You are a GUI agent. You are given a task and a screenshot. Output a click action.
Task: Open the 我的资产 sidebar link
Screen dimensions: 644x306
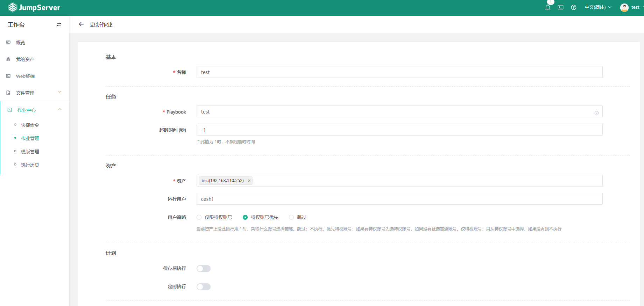tap(25, 59)
